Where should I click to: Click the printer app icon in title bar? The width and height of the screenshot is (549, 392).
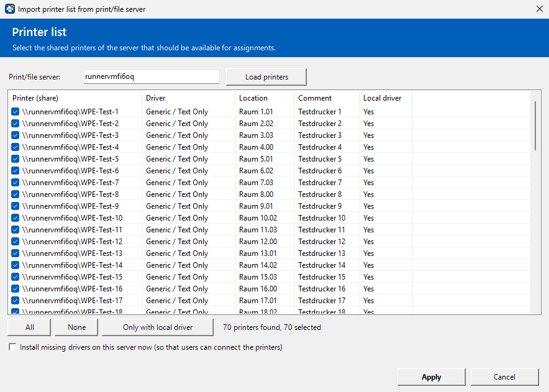coord(10,9)
